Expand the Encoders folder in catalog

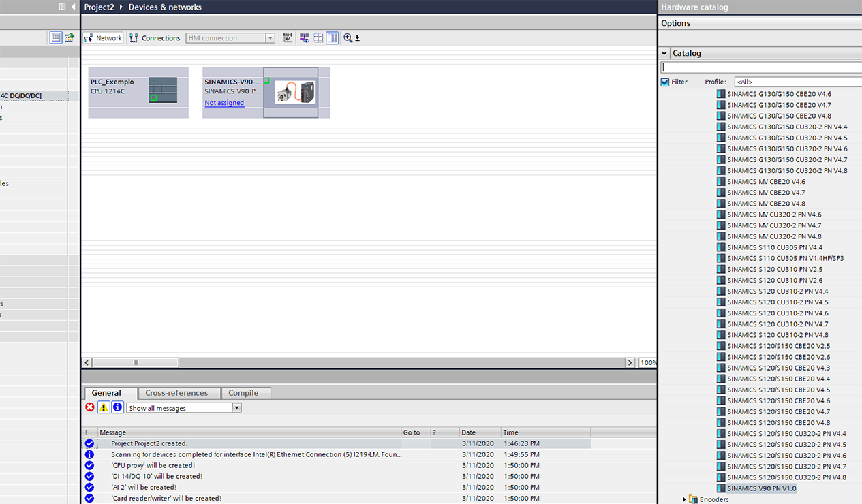click(x=684, y=499)
